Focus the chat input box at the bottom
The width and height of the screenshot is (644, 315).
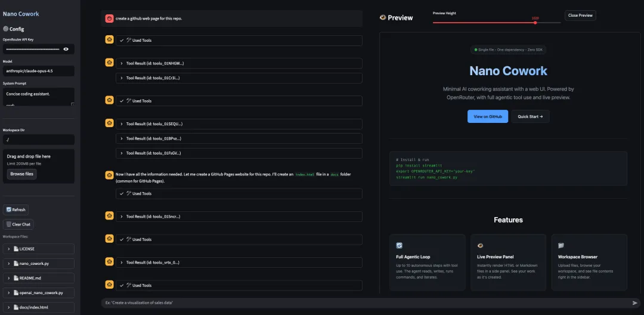pos(366,302)
